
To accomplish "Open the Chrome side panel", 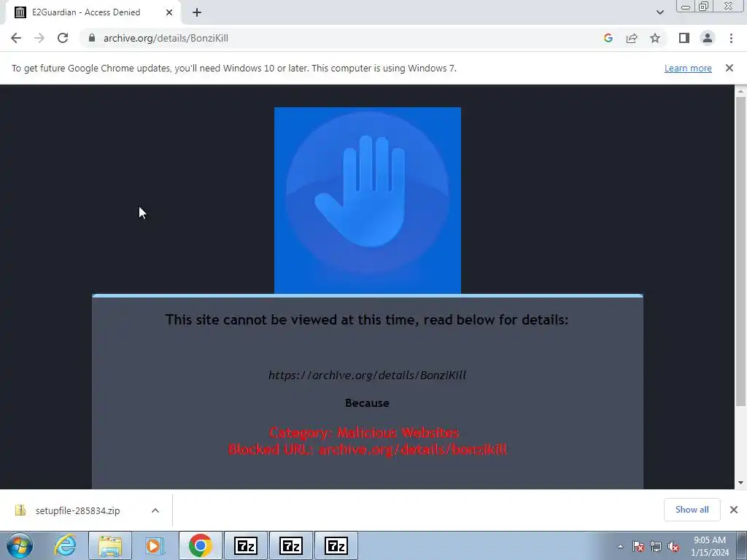I will pyautogui.click(x=684, y=38).
